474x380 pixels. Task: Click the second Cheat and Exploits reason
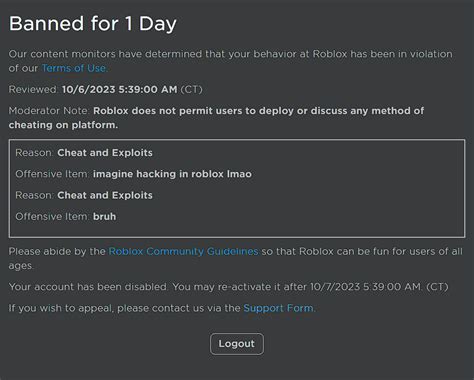point(105,195)
